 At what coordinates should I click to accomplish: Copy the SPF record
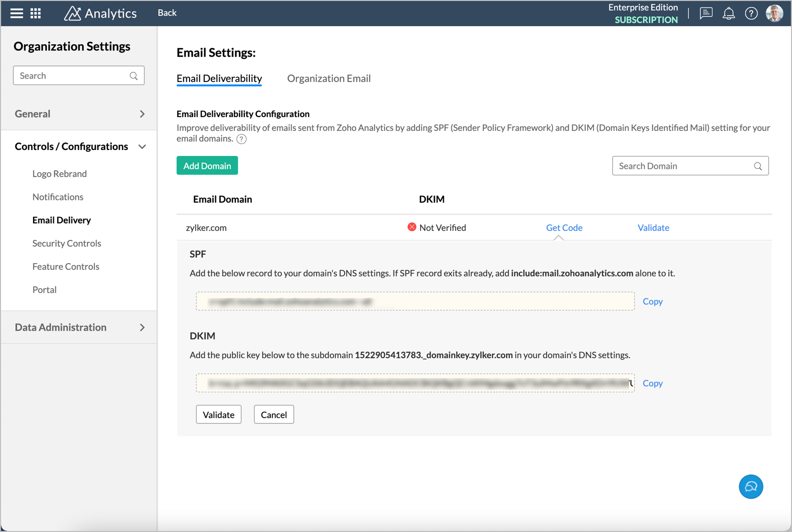(652, 302)
